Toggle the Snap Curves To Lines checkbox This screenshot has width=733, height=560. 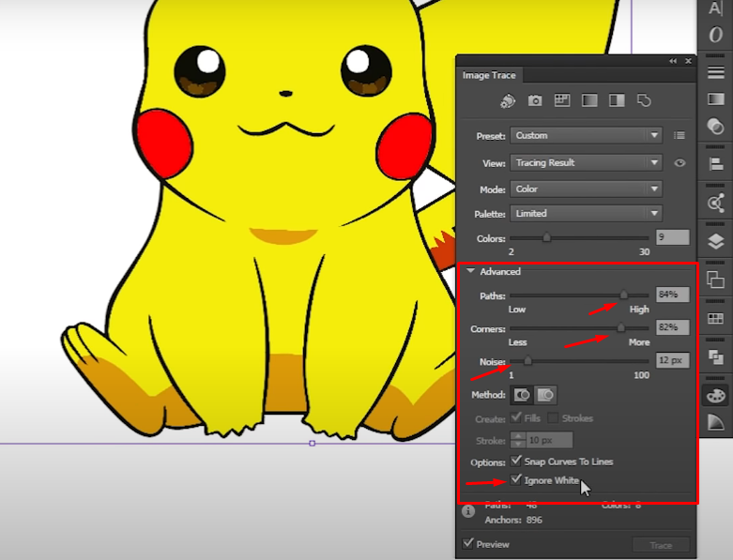click(515, 461)
